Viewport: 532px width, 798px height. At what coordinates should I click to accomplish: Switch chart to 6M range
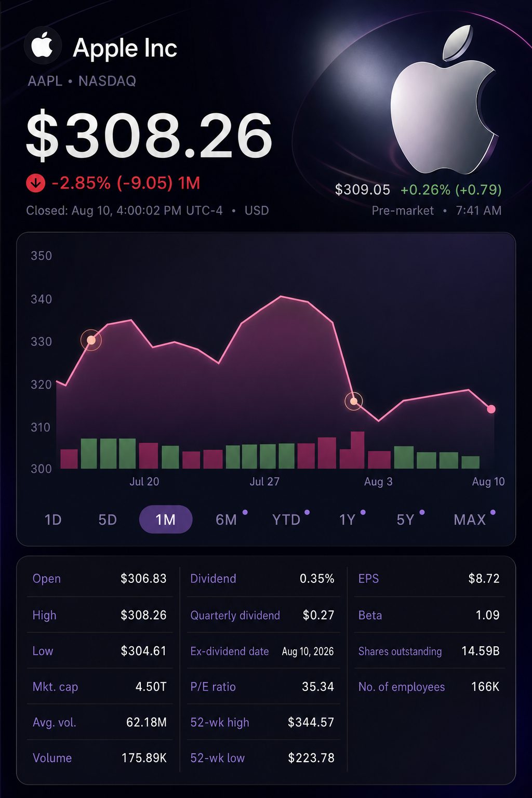[x=227, y=520]
